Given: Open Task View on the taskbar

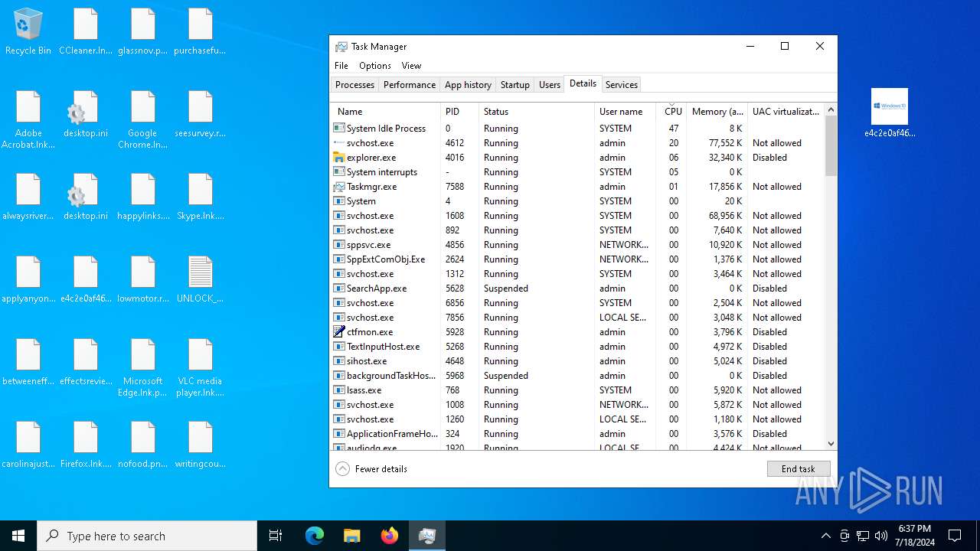Looking at the screenshot, I should [x=276, y=536].
